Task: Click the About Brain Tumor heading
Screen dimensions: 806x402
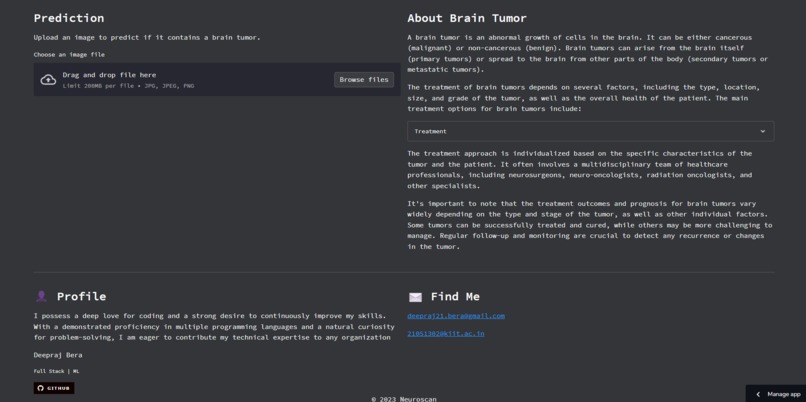Action: tap(467, 18)
